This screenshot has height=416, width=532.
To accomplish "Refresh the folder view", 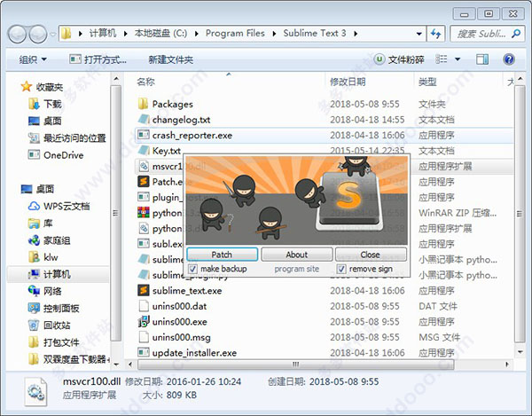I will click(x=436, y=34).
